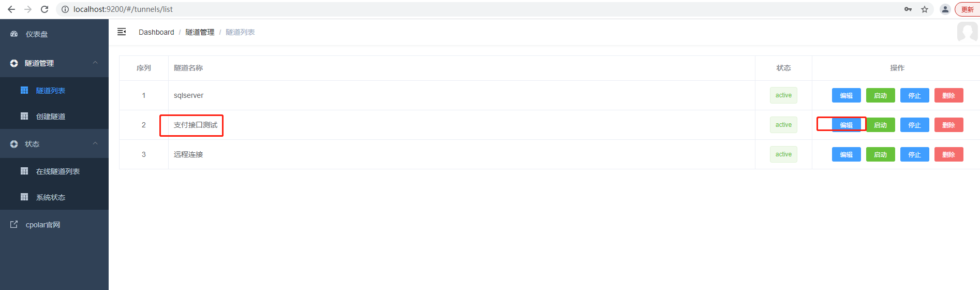Bookmark page with the star icon

[x=925, y=9]
